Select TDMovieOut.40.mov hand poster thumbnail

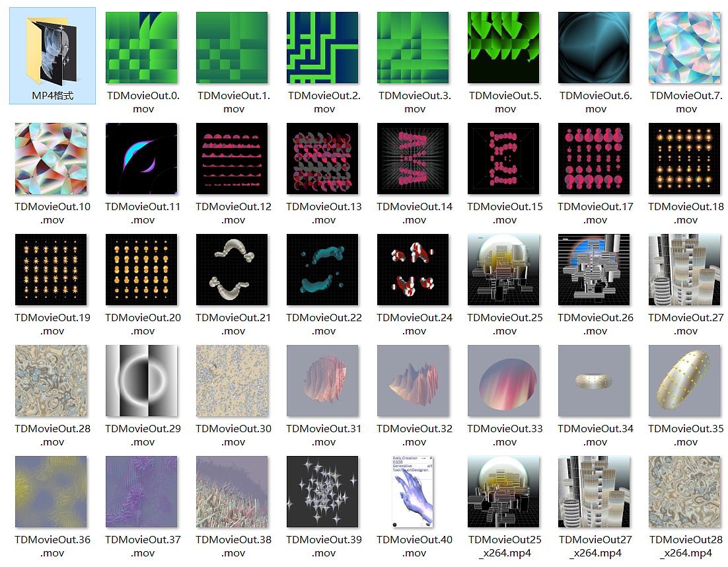click(413, 492)
